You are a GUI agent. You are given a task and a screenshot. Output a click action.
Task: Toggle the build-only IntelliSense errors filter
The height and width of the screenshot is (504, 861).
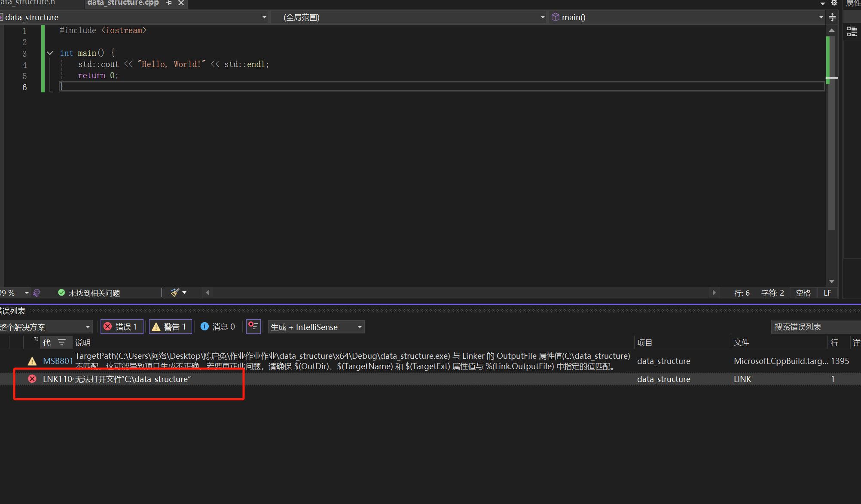coord(253,327)
